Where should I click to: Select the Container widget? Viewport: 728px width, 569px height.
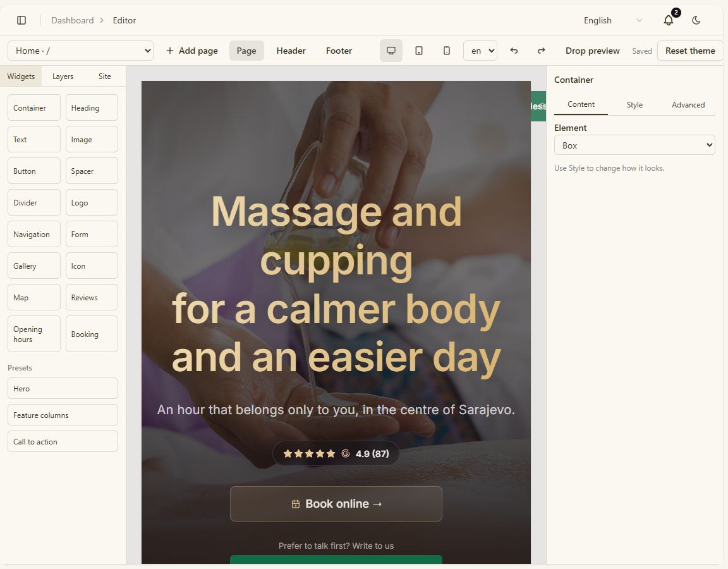point(34,107)
